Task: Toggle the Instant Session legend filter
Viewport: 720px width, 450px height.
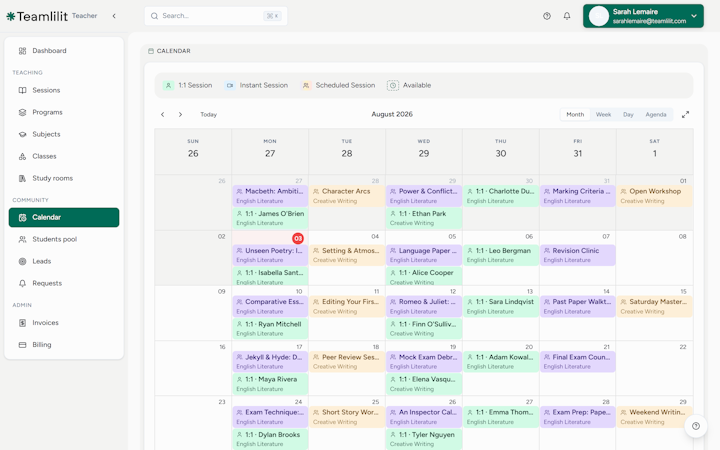Action: (256, 85)
